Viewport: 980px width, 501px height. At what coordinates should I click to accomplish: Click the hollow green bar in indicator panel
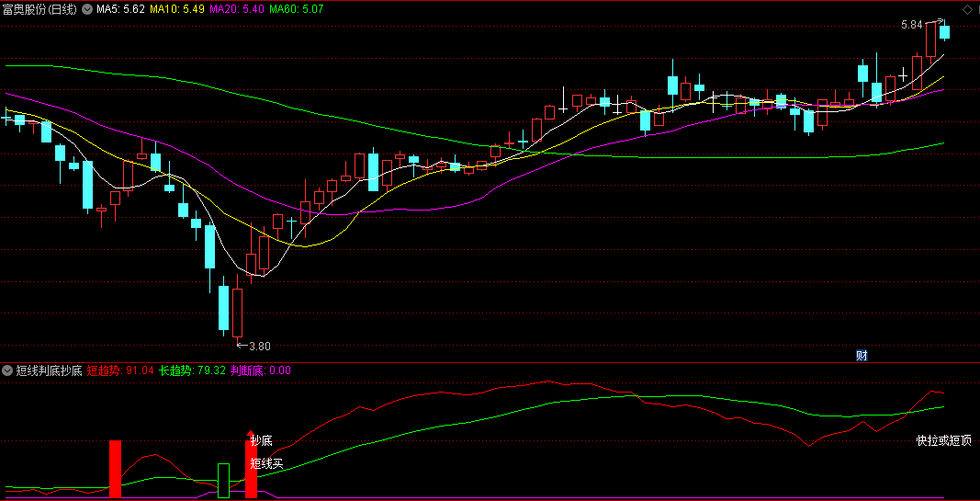(x=223, y=481)
